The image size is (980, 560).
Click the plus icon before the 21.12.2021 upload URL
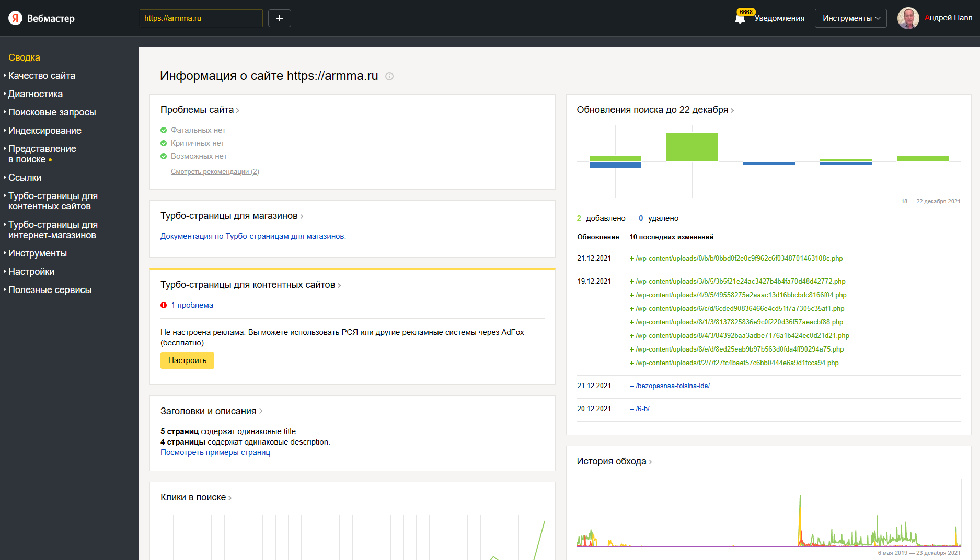631,259
